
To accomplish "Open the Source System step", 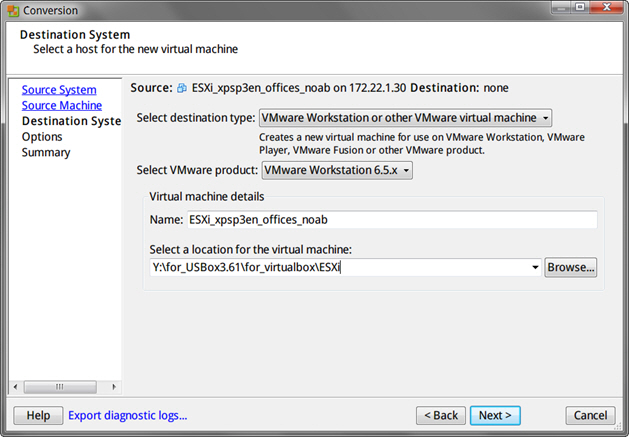I will pos(59,90).
